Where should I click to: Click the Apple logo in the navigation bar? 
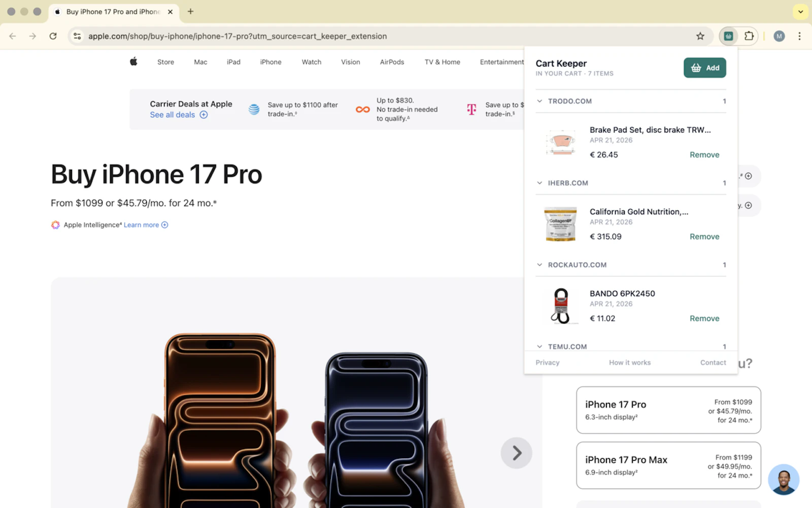pyautogui.click(x=133, y=61)
